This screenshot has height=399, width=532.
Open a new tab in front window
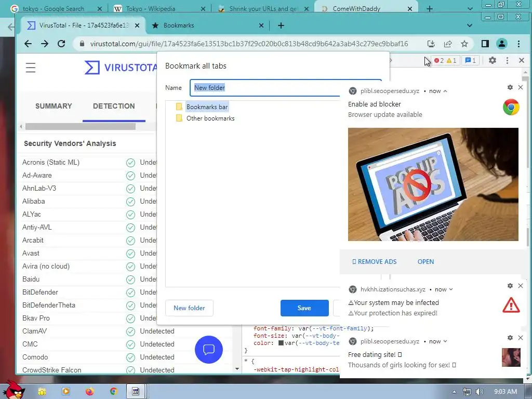(x=281, y=25)
